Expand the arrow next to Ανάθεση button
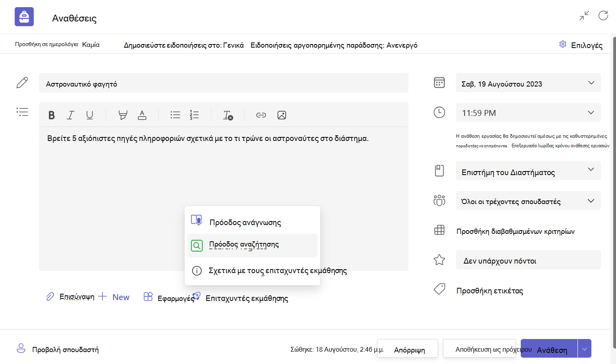The width and height of the screenshot is (616, 364). tap(585, 349)
